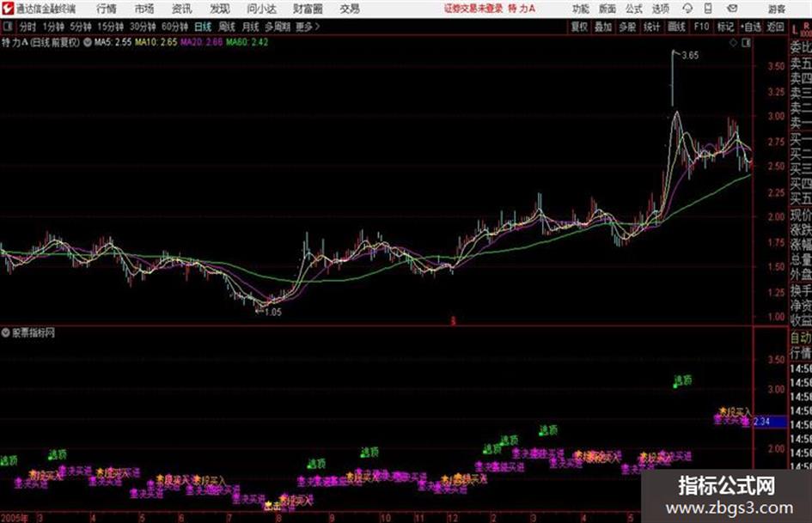Image resolution: width=812 pixels, height=523 pixels.
Task: Switch to the 15分钟 period tab
Action: point(111,27)
